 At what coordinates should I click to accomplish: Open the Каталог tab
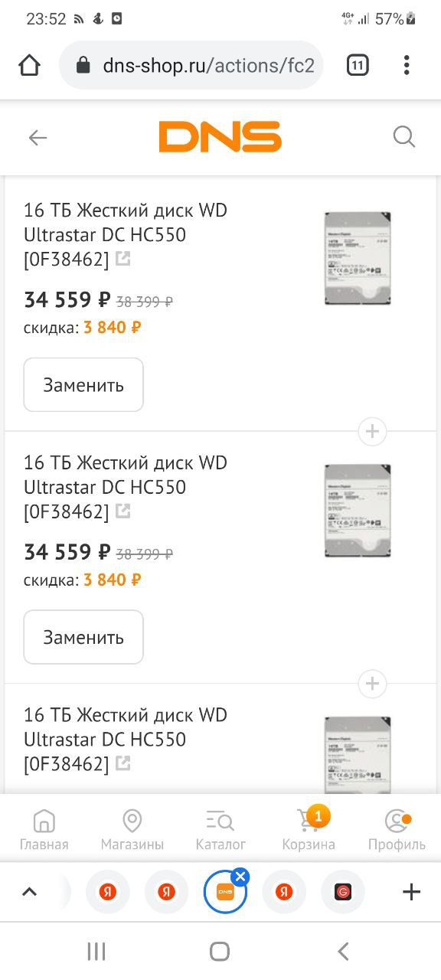pyautogui.click(x=220, y=831)
